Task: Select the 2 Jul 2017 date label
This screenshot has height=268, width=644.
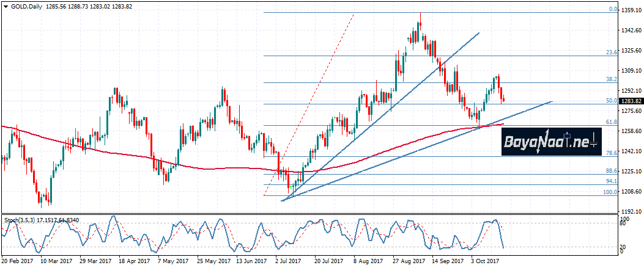Action: tap(289, 261)
